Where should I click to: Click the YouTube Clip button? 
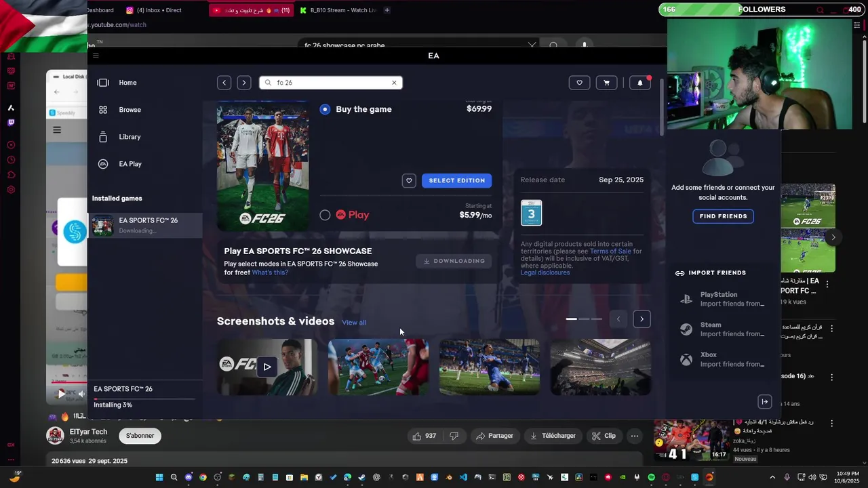[603, 436]
